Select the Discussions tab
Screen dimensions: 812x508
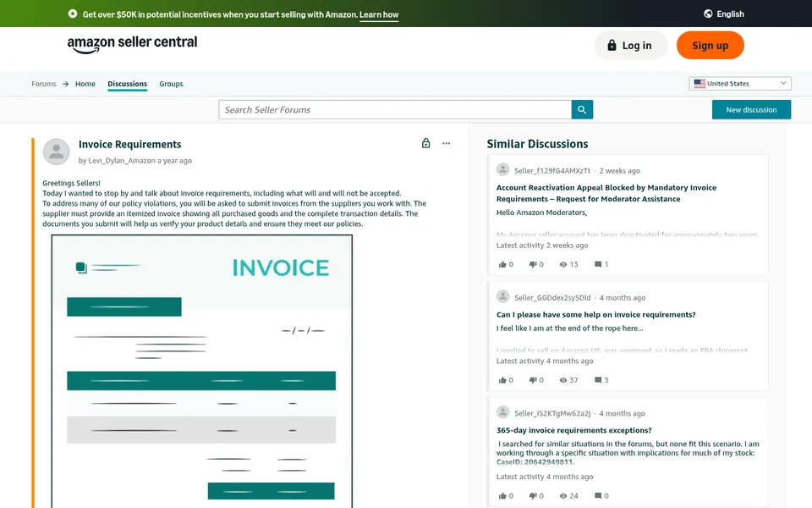pos(128,84)
